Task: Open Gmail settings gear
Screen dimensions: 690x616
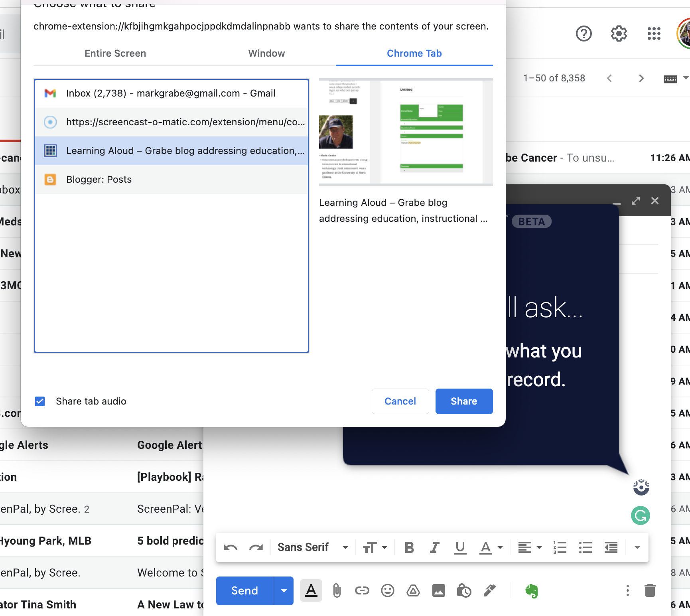Action: click(619, 34)
